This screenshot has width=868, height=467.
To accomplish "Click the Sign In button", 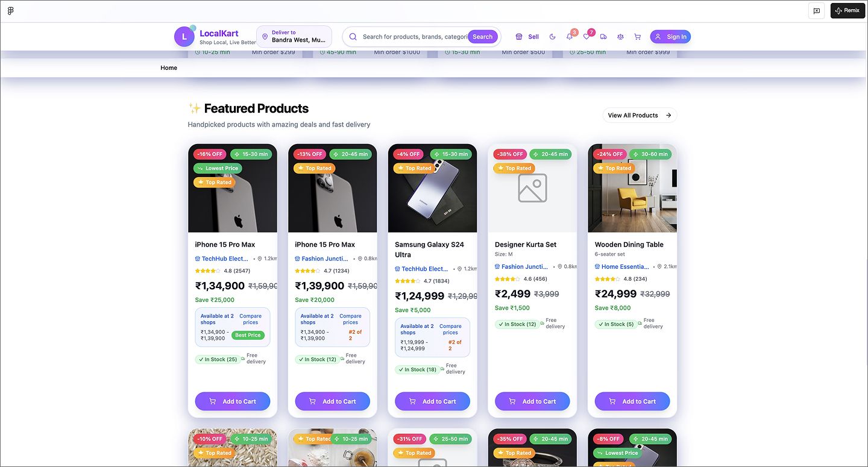I will [670, 37].
